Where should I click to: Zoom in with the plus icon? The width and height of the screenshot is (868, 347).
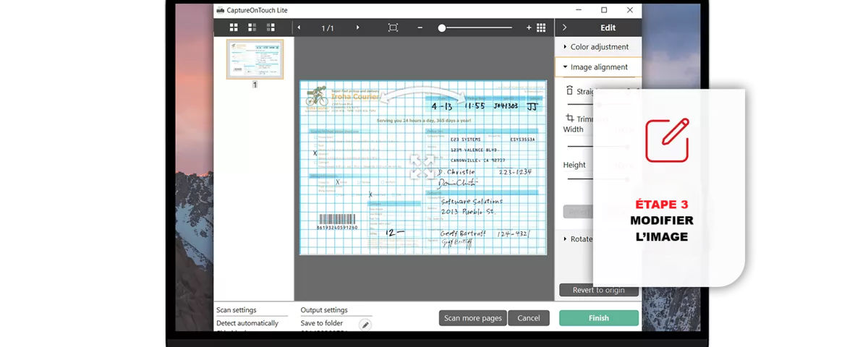coord(529,27)
